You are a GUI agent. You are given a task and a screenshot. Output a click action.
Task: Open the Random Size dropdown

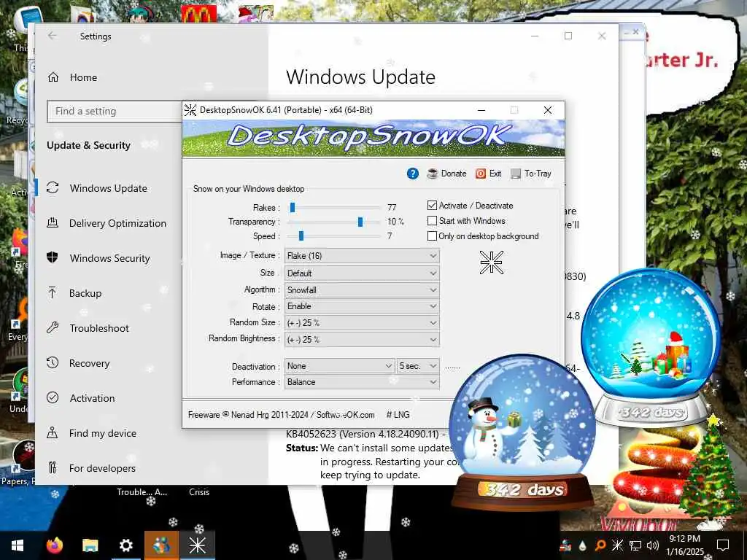[x=362, y=323]
